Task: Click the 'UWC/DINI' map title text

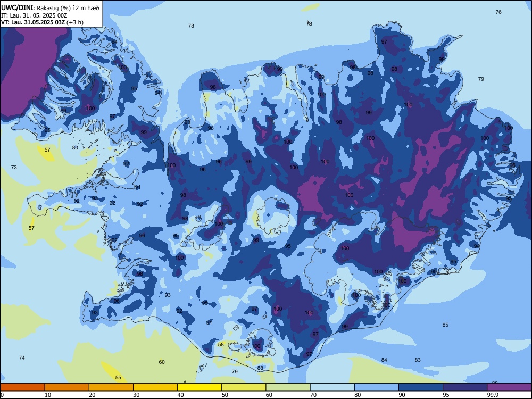Action: [17, 8]
